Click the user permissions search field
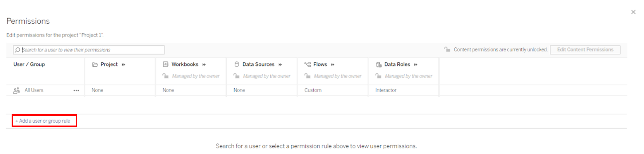Screen dimensions: 644x154 point(91,50)
